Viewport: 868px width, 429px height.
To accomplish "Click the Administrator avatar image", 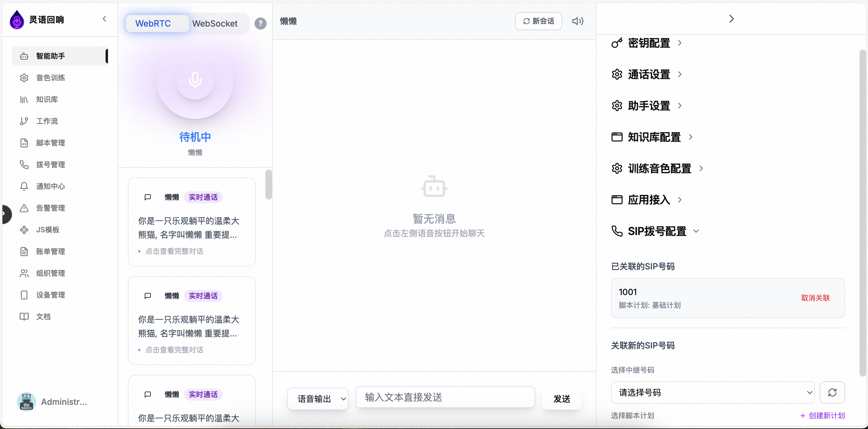I will click(x=26, y=402).
